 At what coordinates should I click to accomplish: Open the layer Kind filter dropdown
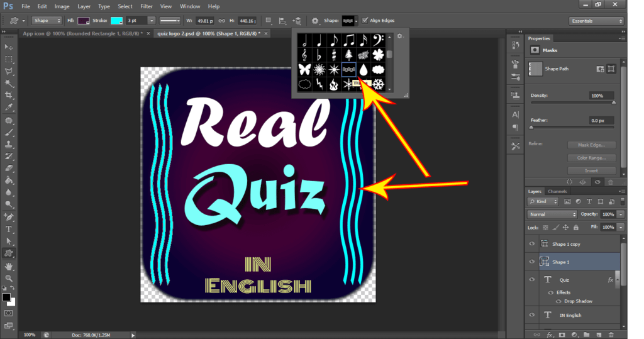[543, 201]
